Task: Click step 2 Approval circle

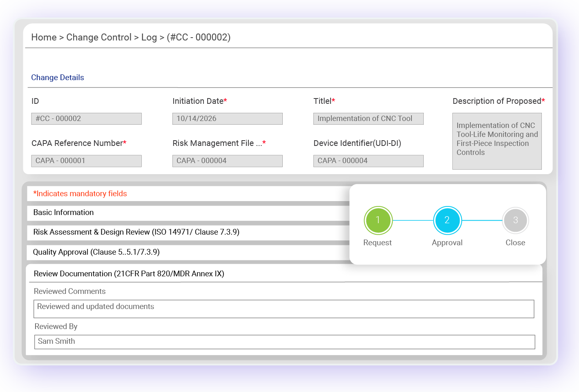Action: pos(447,220)
